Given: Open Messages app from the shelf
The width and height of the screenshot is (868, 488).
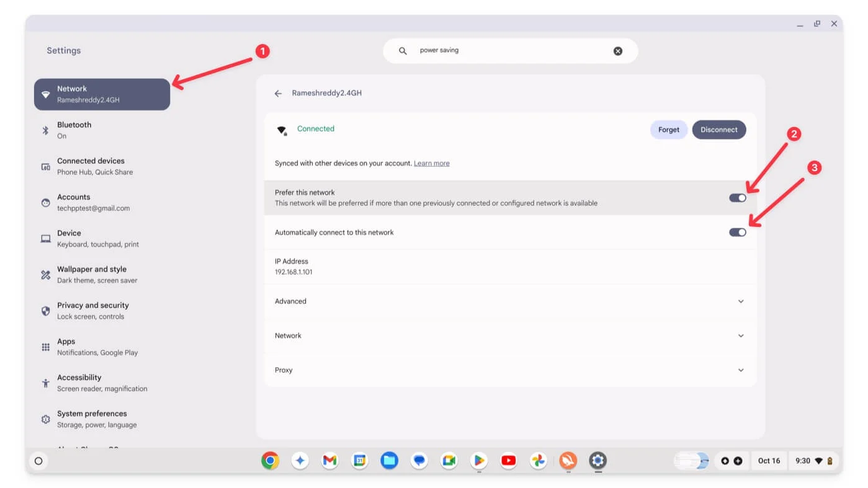Looking at the screenshot, I should 419,460.
